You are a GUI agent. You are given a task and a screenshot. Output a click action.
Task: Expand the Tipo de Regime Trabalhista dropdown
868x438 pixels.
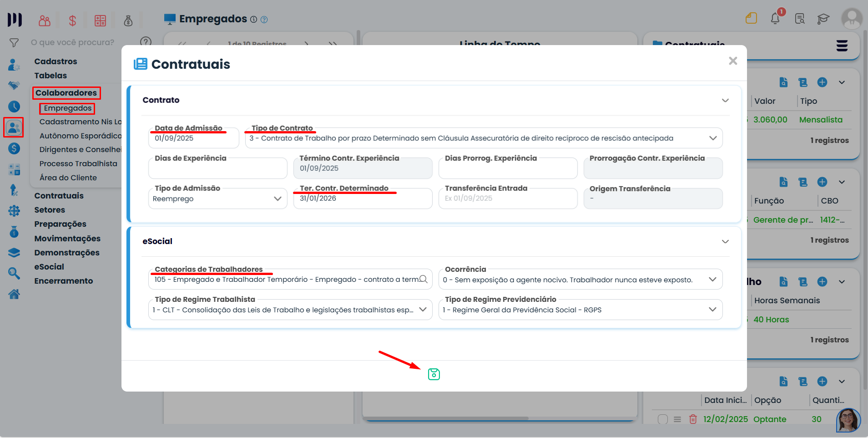coord(290,310)
